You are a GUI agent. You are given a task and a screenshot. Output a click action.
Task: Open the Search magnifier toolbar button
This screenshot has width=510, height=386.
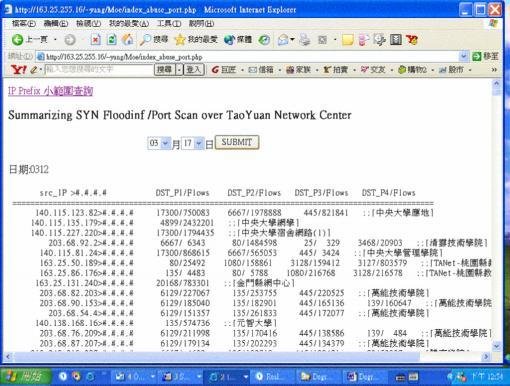(154, 40)
